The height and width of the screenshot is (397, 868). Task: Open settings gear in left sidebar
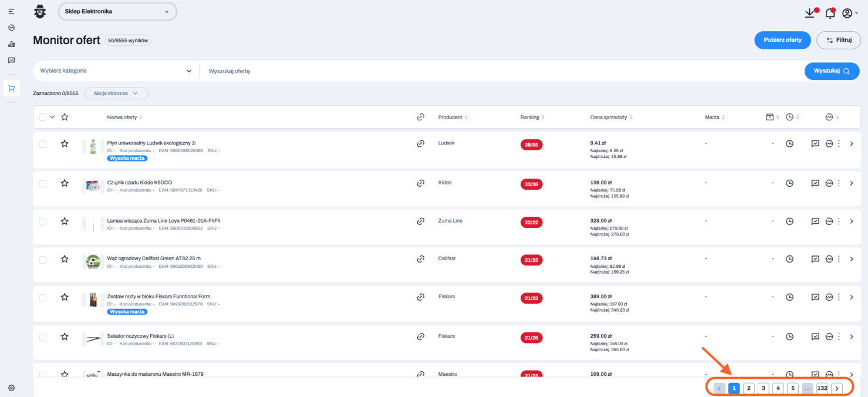11,388
